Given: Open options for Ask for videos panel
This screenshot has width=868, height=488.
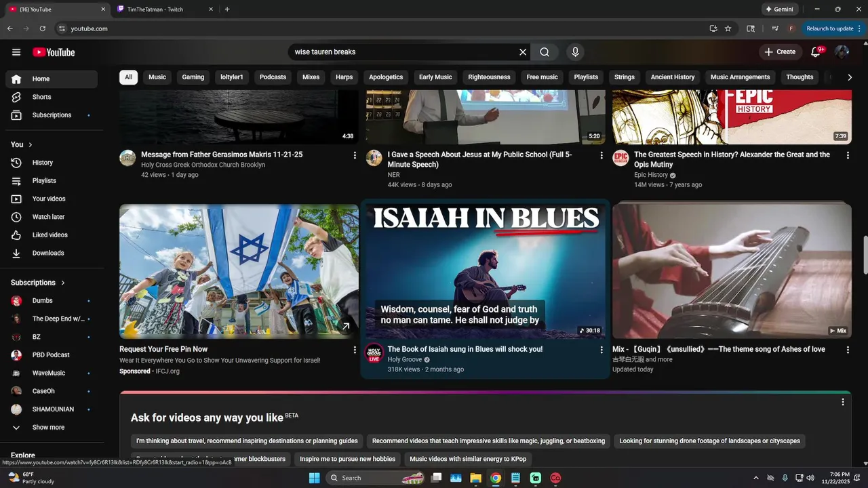Looking at the screenshot, I should point(843,402).
